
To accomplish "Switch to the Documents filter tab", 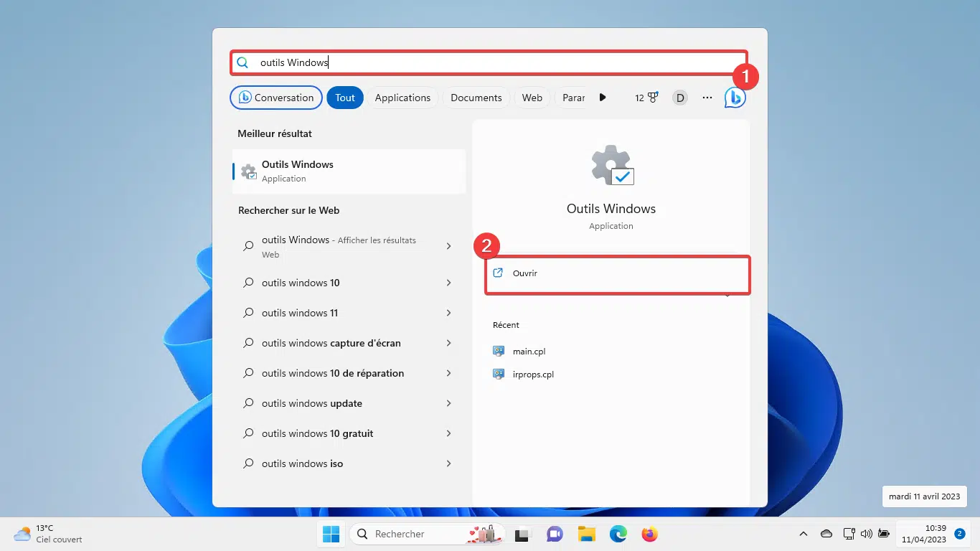I will 476,98.
